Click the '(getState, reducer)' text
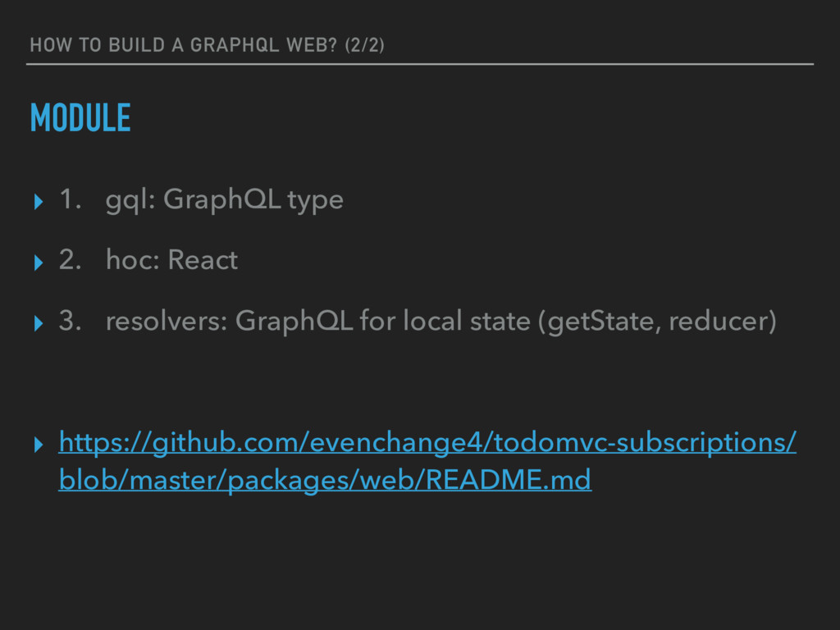Screen dimensions: 840x630 (657, 322)
